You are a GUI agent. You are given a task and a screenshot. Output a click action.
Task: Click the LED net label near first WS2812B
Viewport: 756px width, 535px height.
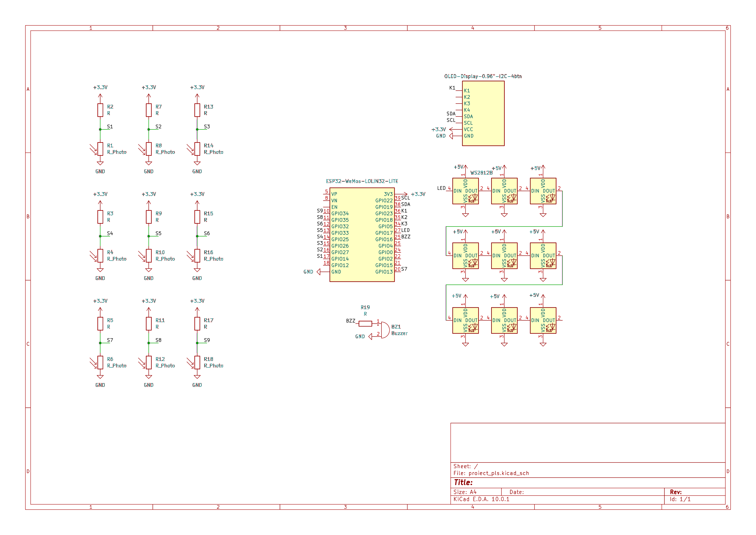(441, 188)
